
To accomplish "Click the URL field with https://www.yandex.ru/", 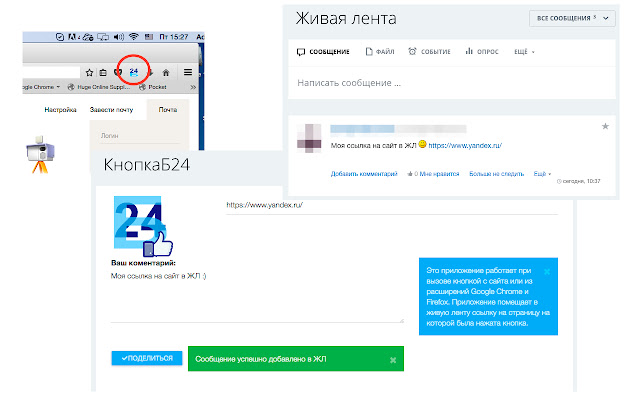I will coord(392,205).
